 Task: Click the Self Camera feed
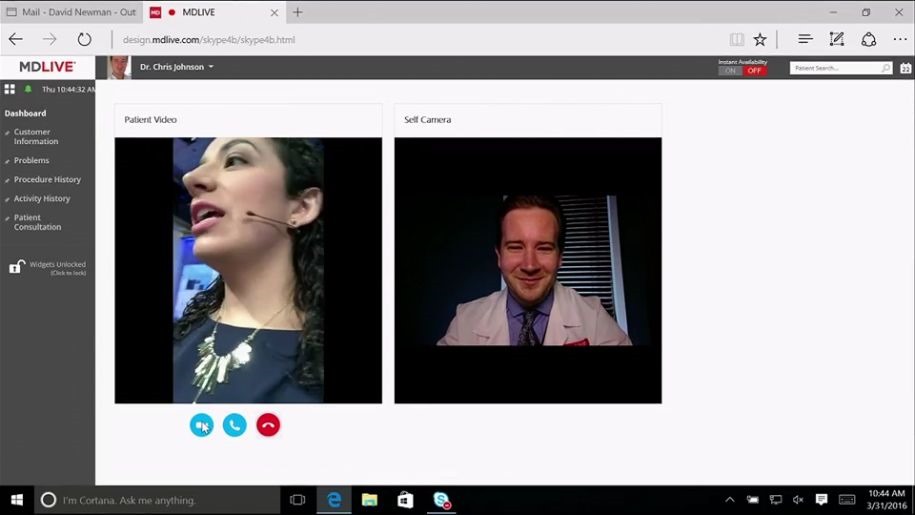(x=528, y=271)
